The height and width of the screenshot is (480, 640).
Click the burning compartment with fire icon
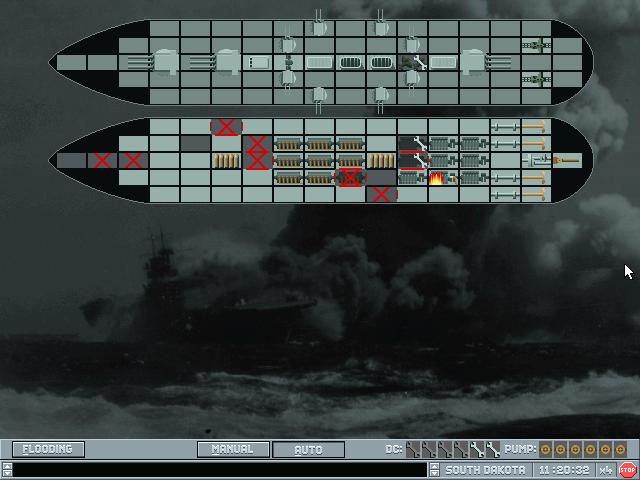pyautogui.click(x=443, y=178)
